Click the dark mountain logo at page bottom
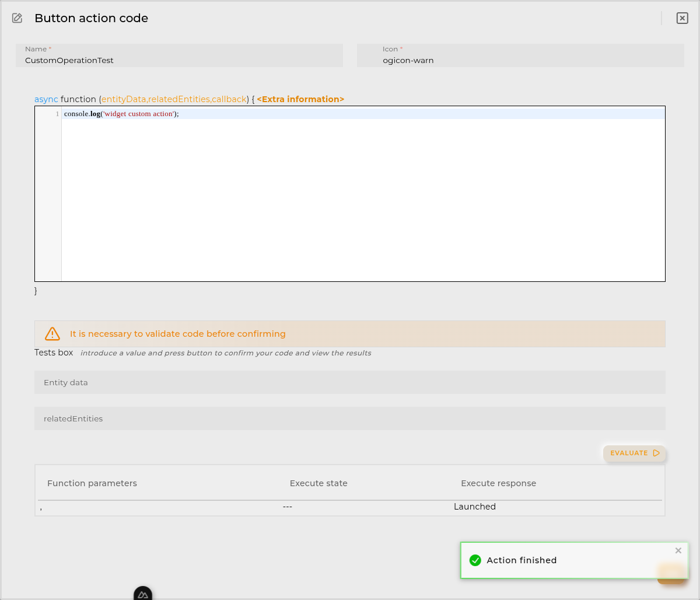700x600 pixels. pyautogui.click(x=143, y=594)
